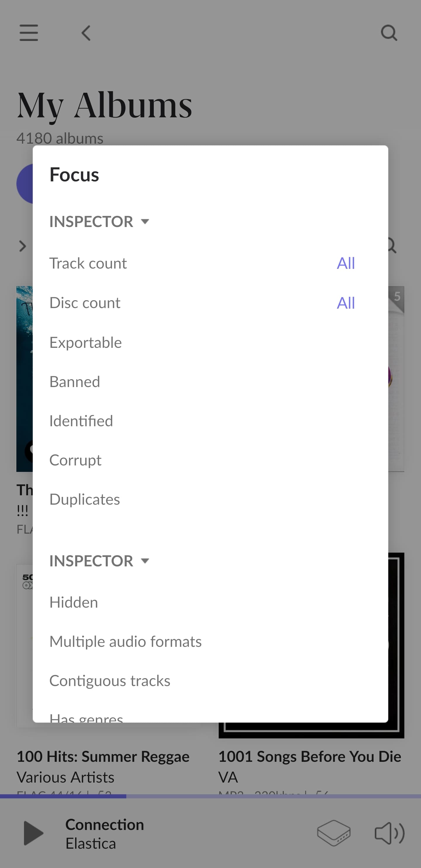Screen dimensions: 421x868
Task: Open volume control speaker icon
Action: point(390,833)
